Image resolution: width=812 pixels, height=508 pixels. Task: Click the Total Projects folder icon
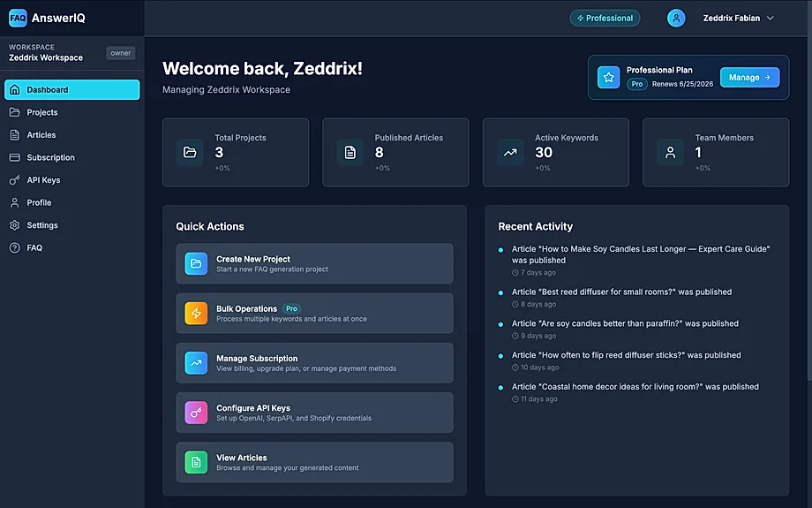click(x=190, y=152)
